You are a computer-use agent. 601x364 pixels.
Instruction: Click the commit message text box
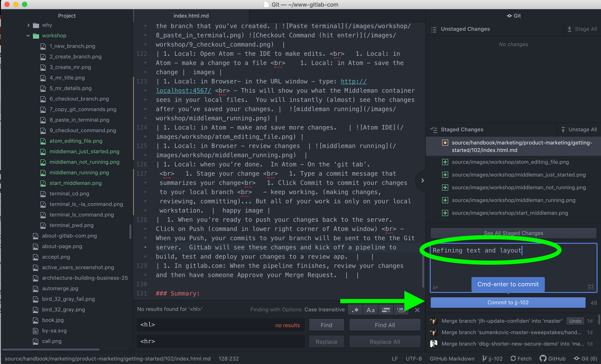pyautogui.click(x=513, y=268)
